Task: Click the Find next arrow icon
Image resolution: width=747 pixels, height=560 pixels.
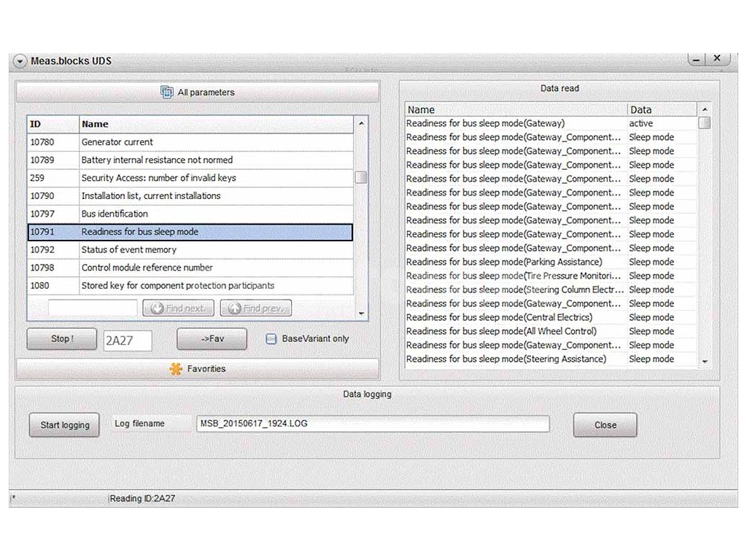Action: click(x=156, y=308)
